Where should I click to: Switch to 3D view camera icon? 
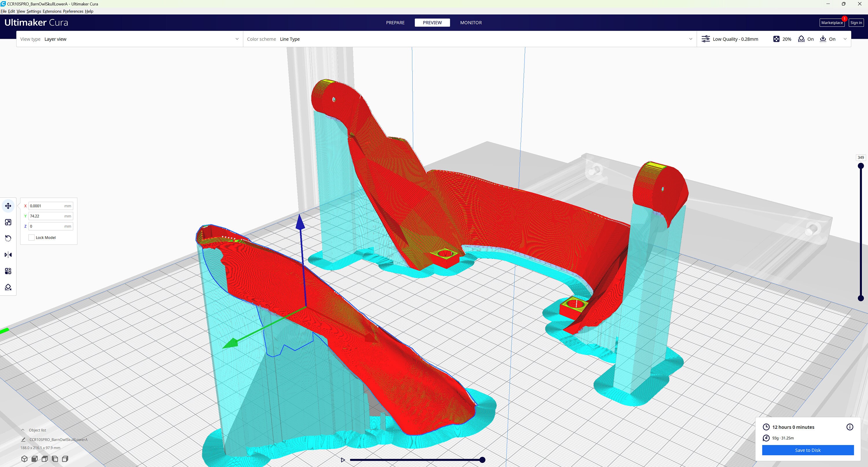click(x=24, y=459)
